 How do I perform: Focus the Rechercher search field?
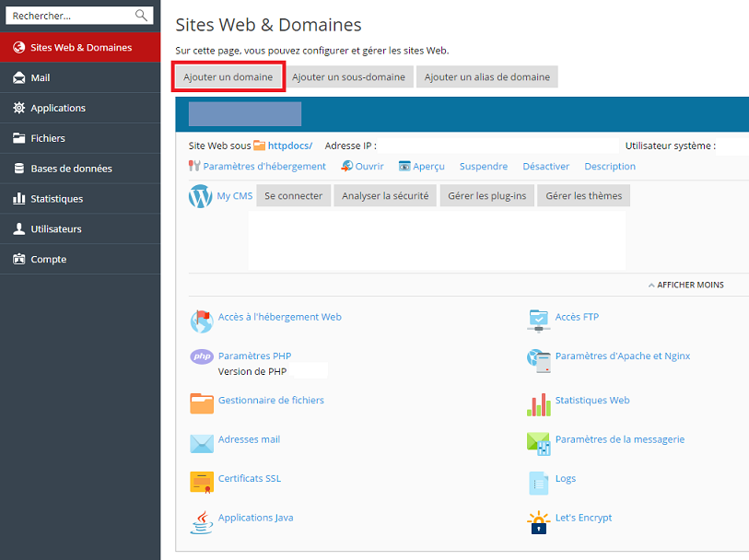tap(79, 16)
